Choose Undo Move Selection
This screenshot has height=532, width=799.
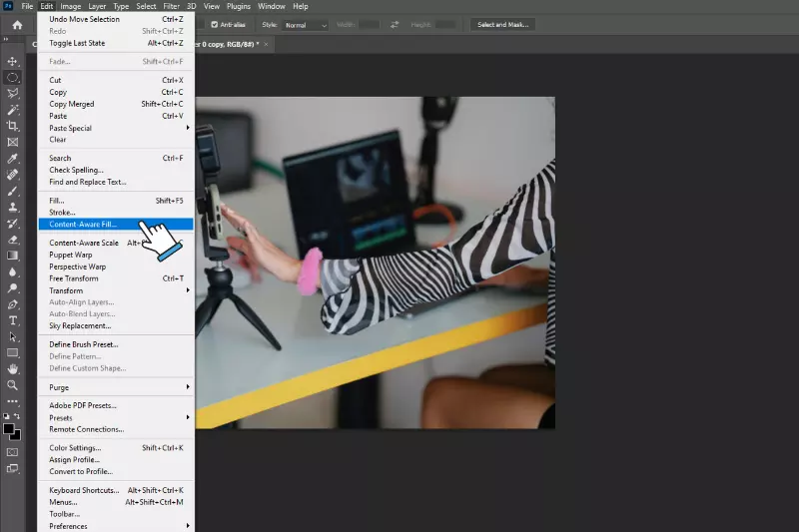[x=116, y=19]
